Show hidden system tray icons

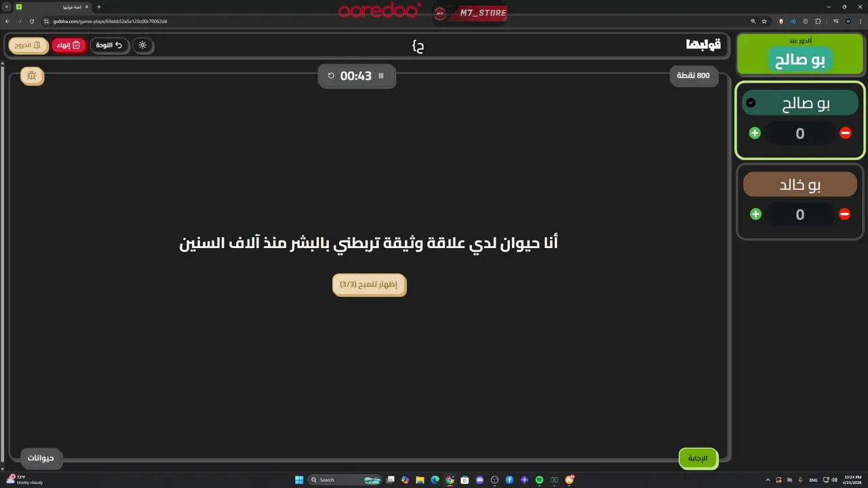point(768,480)
